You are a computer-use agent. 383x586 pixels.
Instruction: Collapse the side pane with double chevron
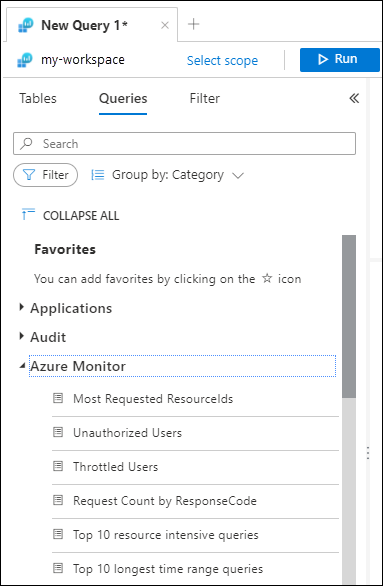[x=354, y=98]
